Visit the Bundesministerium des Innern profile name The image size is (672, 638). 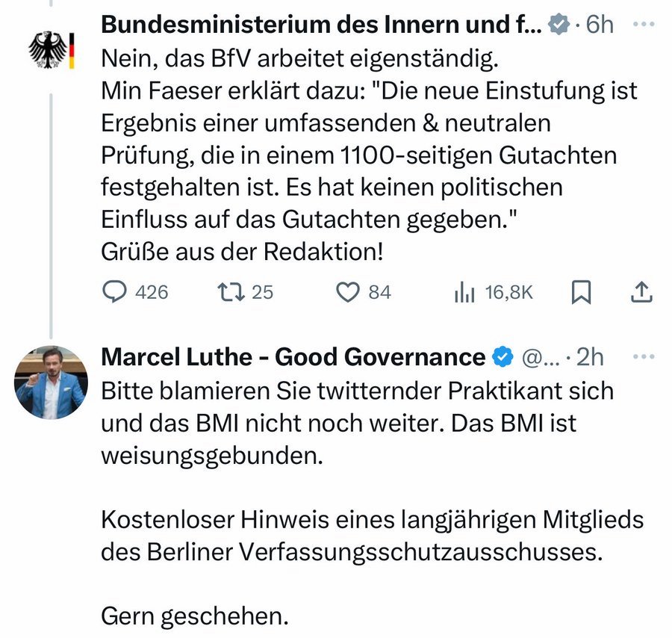[321, 25]
